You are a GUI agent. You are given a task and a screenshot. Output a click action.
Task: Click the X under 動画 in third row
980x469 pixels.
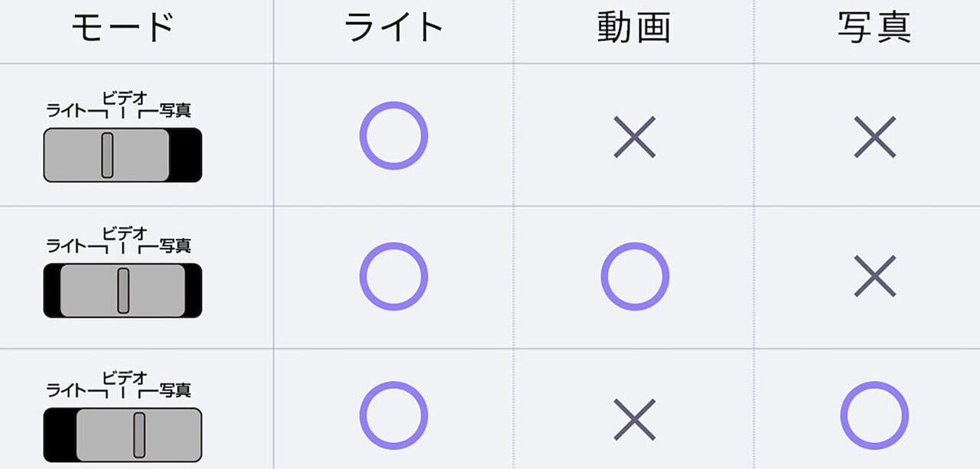[635, 419]
